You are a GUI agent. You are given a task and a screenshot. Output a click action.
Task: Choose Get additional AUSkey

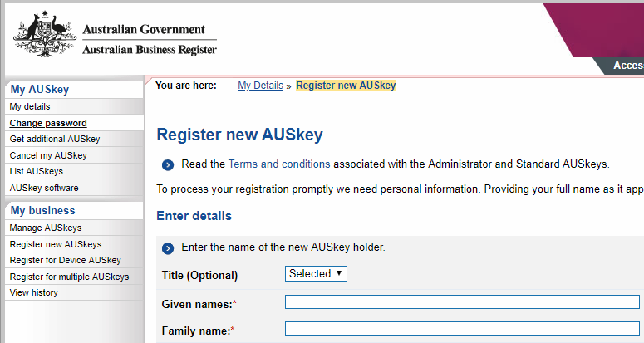tap(55, 139)
